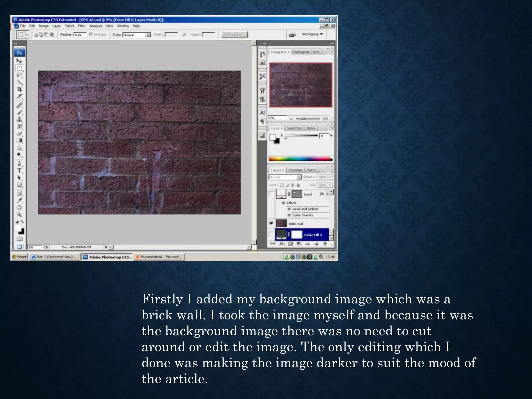Image resolution: width=532 pixels, height=399 pixels.
Task: Enable the Anti-alias checkbox
Action: [x=91, y=34]
